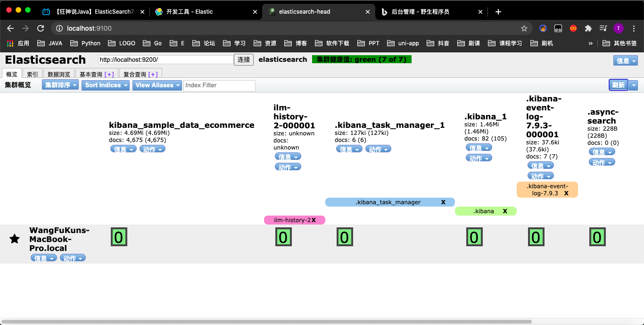Open 动作 dropdown for ilm-history-2-000001
Viewport: 644px width, 325px height.
point(288,167)
